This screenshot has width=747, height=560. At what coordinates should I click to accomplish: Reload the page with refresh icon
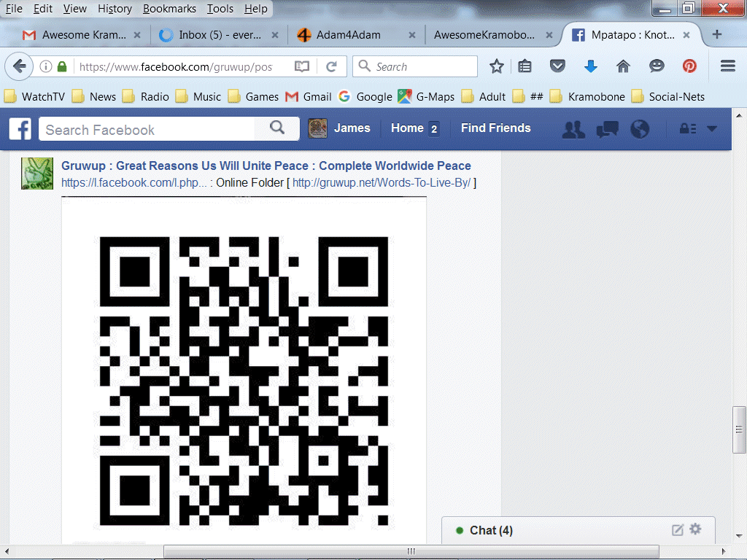pos(332,66)
